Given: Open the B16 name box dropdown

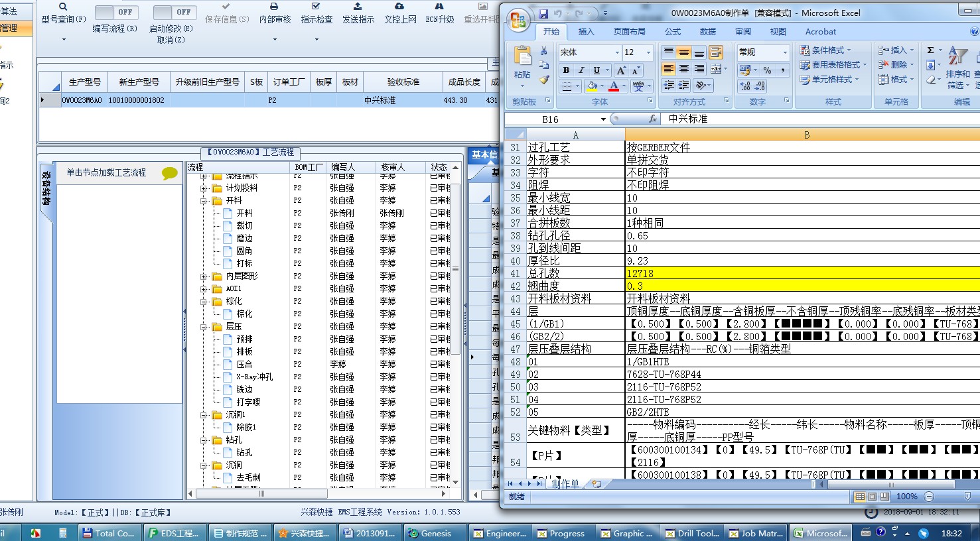Looking at the screenshot, I should tap(603, 119).
